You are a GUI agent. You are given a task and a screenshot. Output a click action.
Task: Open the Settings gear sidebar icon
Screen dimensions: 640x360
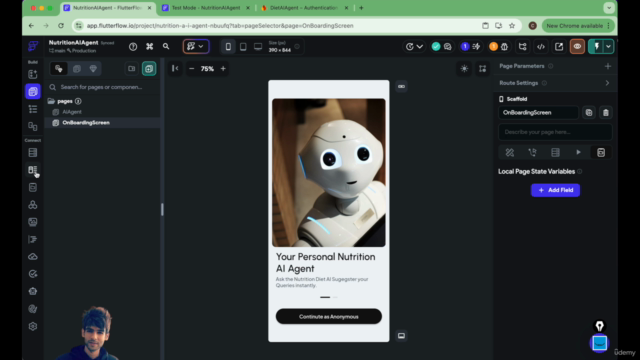pyautogui.click(x=33, y=327)
